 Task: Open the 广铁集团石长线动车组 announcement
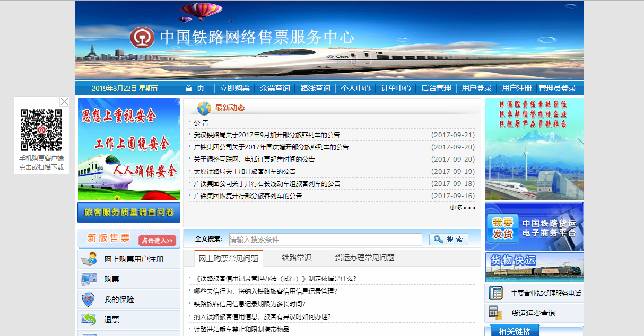267,184
